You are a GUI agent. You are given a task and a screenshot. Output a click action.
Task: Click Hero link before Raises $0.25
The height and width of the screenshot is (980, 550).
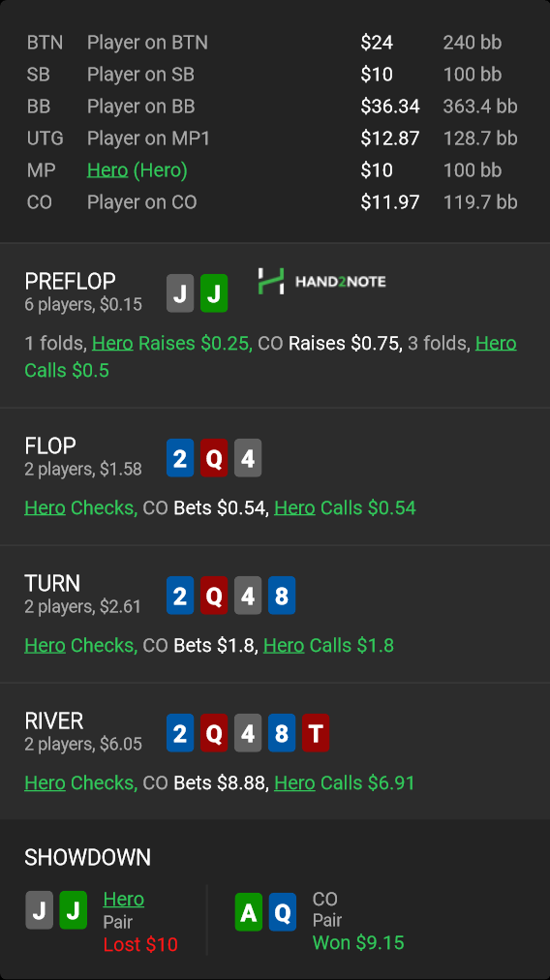(x=112, y=343)
